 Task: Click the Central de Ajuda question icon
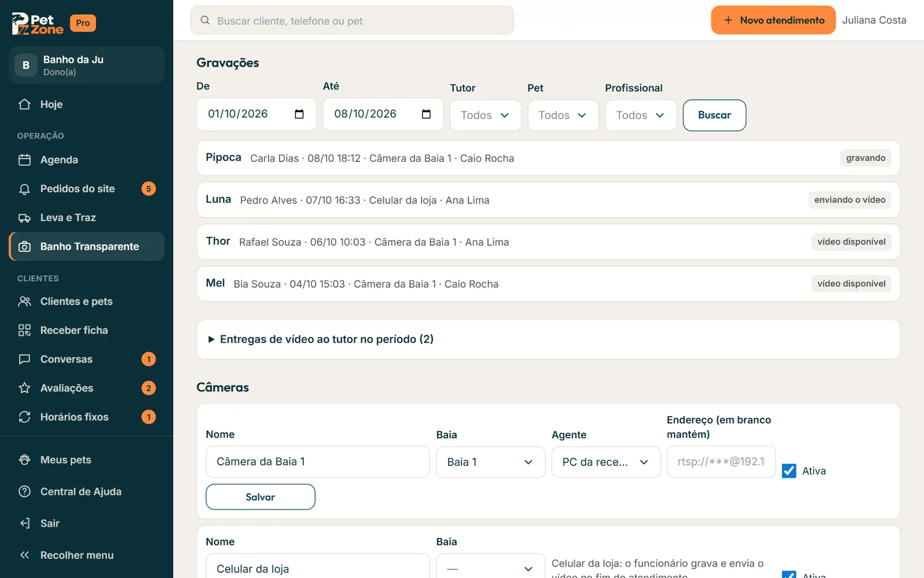click(x=24, y=491)
